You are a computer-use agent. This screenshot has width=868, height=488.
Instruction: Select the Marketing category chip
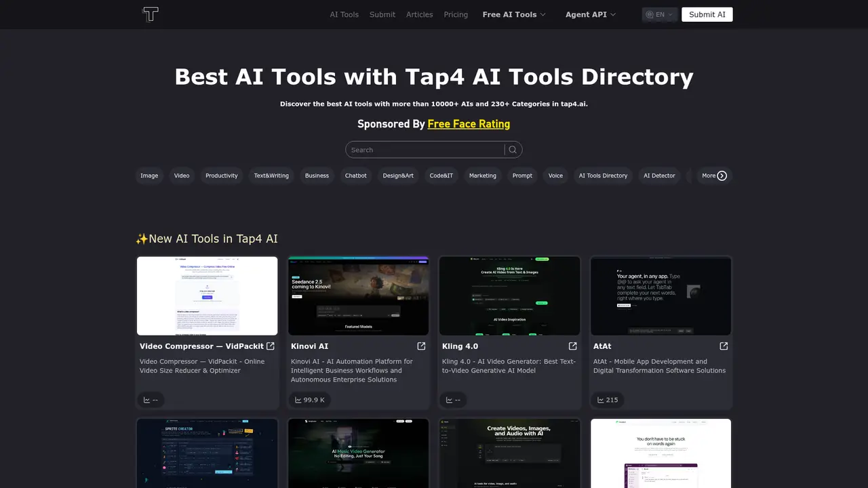(483, 176)
